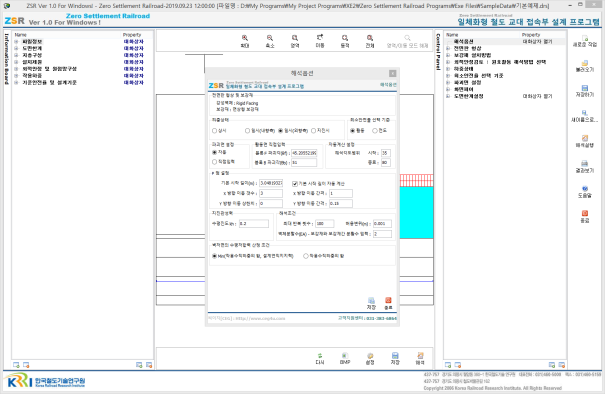Viewport: 605px width, 394px height.
Task: Select 도면한계설정 item in Control Panel tree
Action: [468, 96]
